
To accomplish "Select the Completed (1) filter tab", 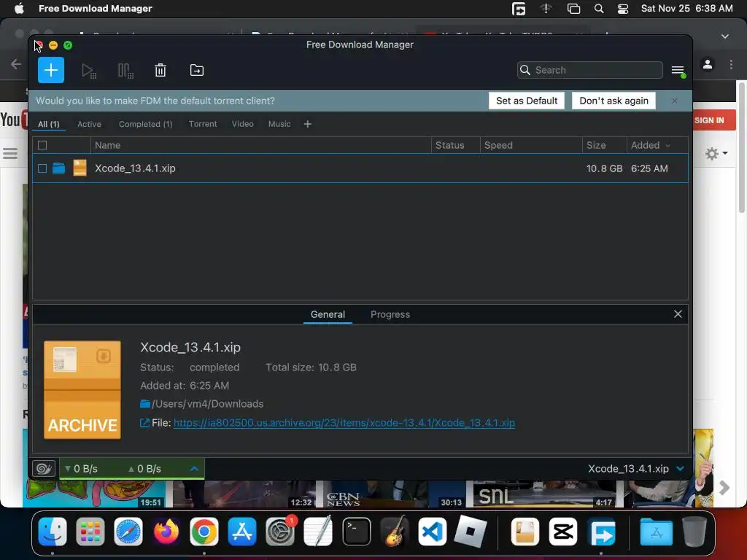I will [145, 124].
